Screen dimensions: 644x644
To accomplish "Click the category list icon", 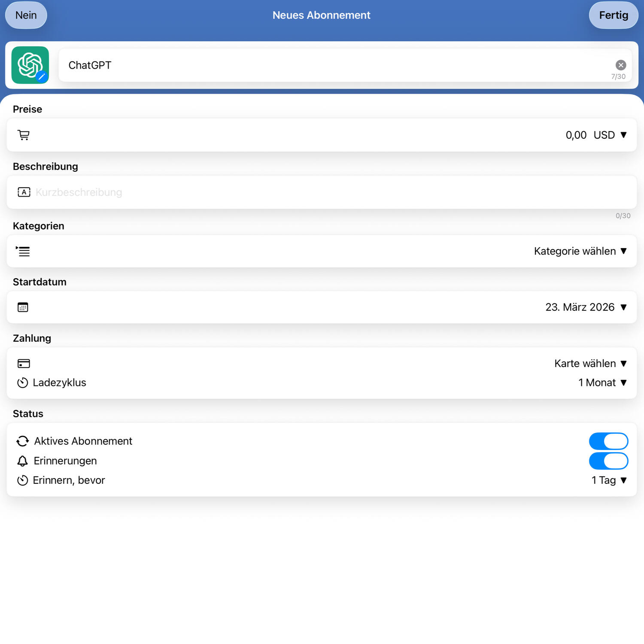I will pyautogui.click(x=23, y=251).
